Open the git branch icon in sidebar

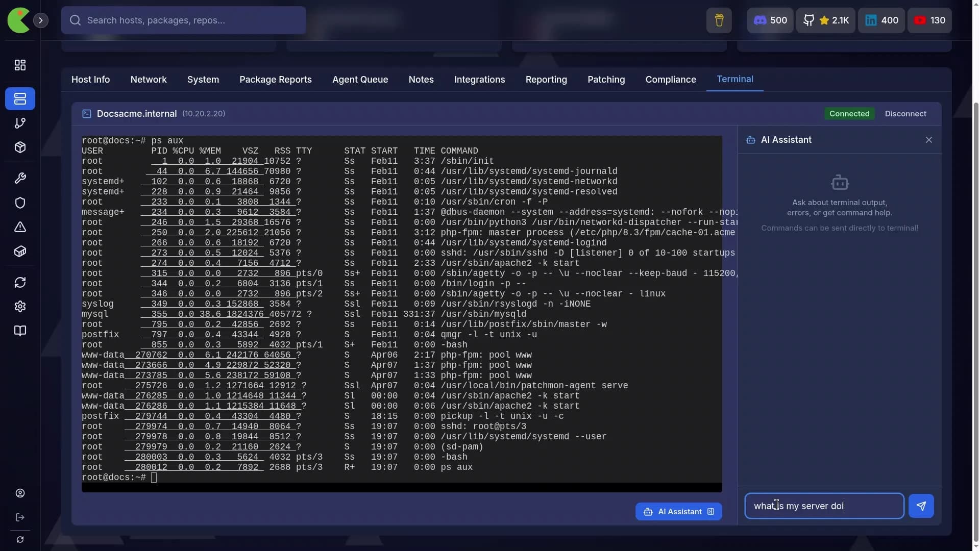(20, 123)
